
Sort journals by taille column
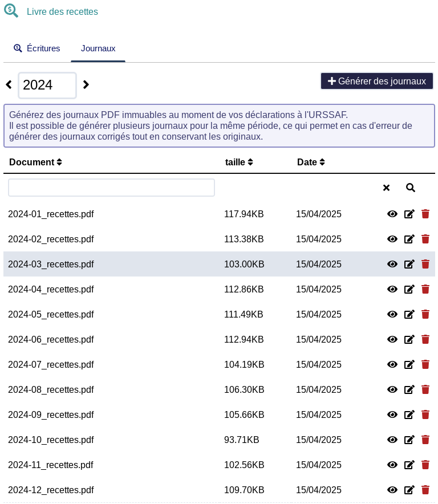[x=239, y=162]
